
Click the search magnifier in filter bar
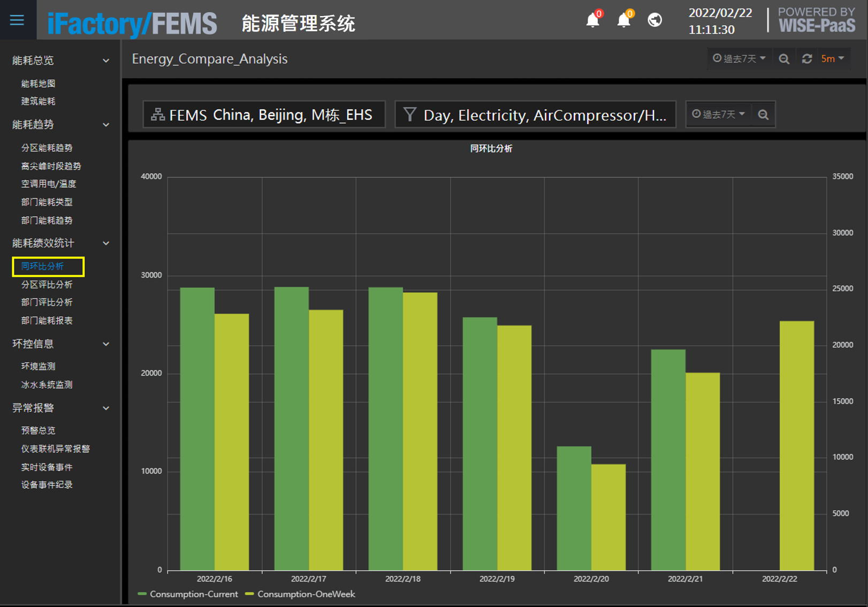pos(764,115)
